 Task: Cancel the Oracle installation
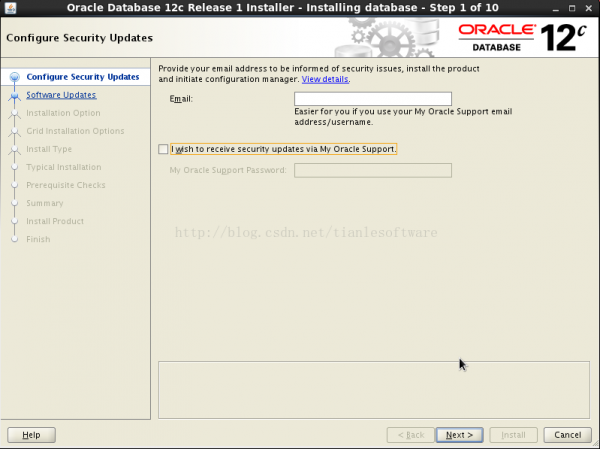[567, 435]
